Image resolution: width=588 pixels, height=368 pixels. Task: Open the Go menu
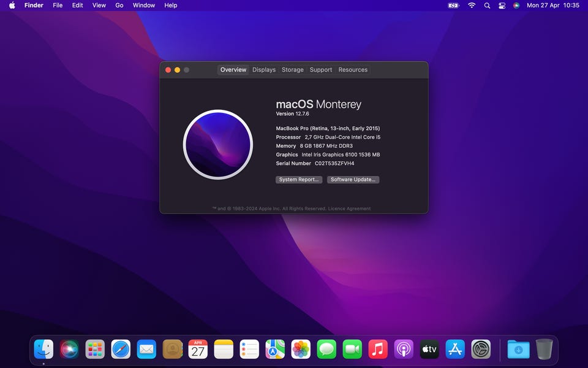pyautogui.click(x=119, y=6)
